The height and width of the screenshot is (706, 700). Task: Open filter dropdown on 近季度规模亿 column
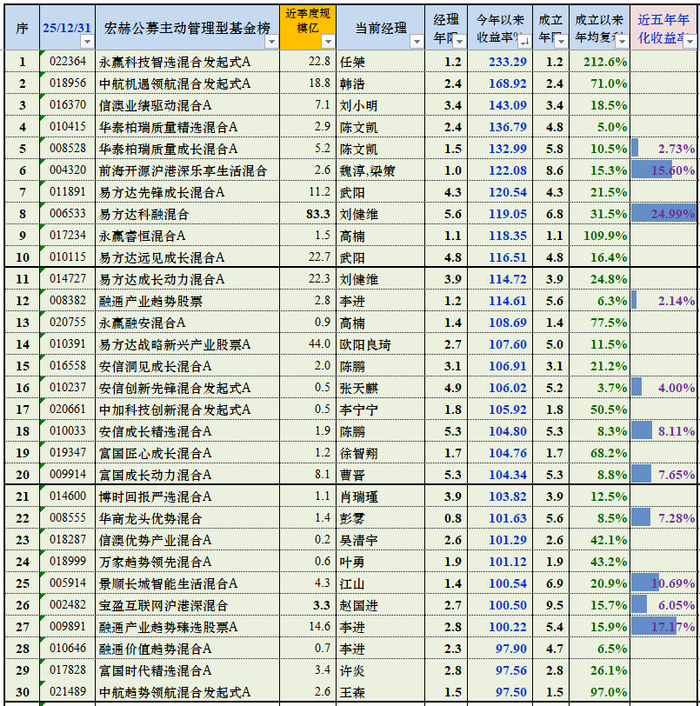pos(328,42)
